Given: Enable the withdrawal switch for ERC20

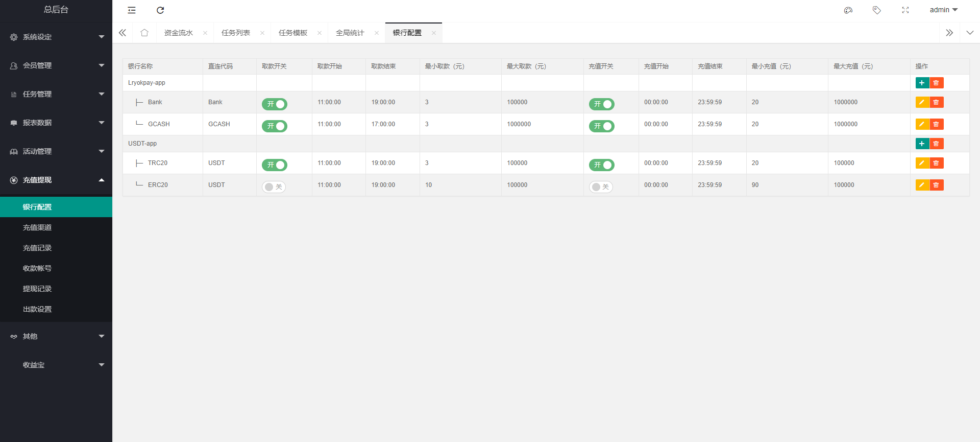Looking at the screenshot, I should tap(274, 187).
